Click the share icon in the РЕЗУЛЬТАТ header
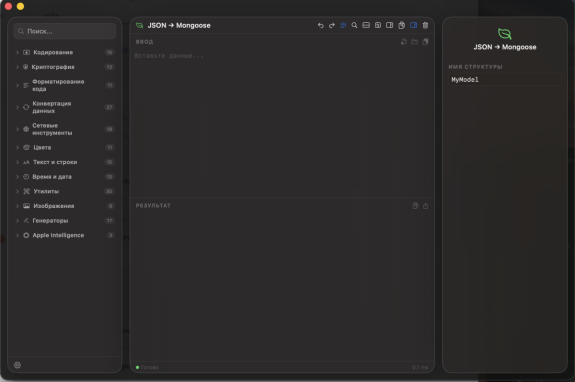 (x=425, y=206)
